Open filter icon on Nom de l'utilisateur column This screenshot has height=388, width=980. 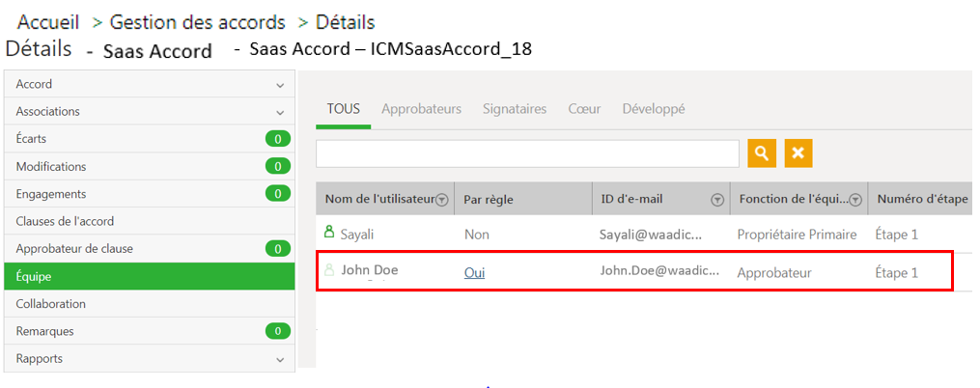442,200
